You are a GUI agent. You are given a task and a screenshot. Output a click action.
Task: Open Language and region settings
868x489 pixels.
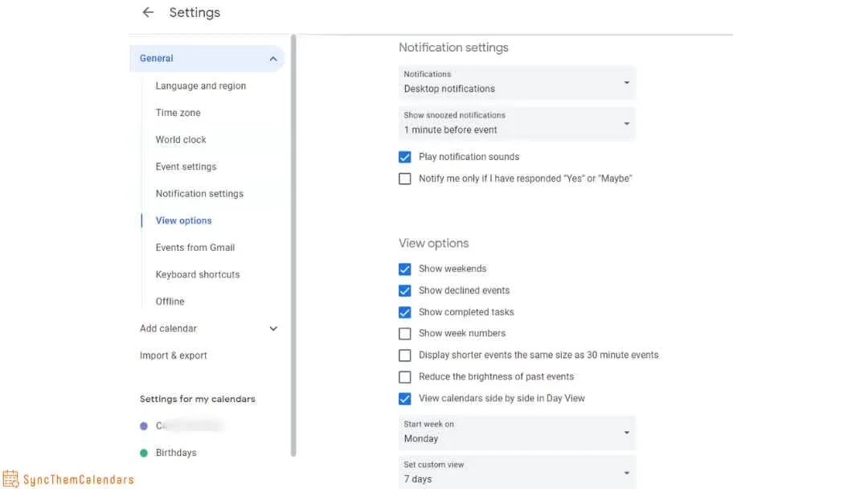tap(200, 86)
